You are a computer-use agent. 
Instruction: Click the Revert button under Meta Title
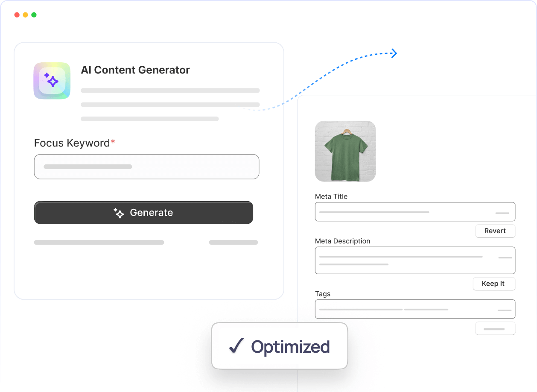coord(495,231)
